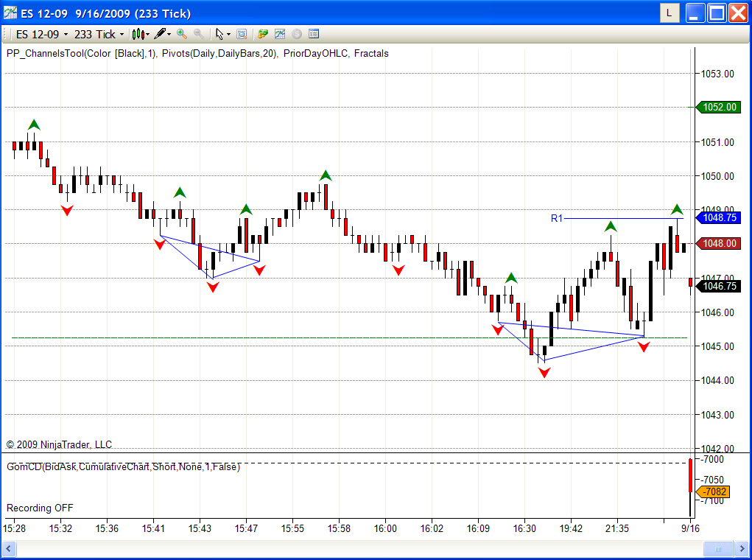
Task: Click the black 1046.75 current price marker
Action: (718, 286)
